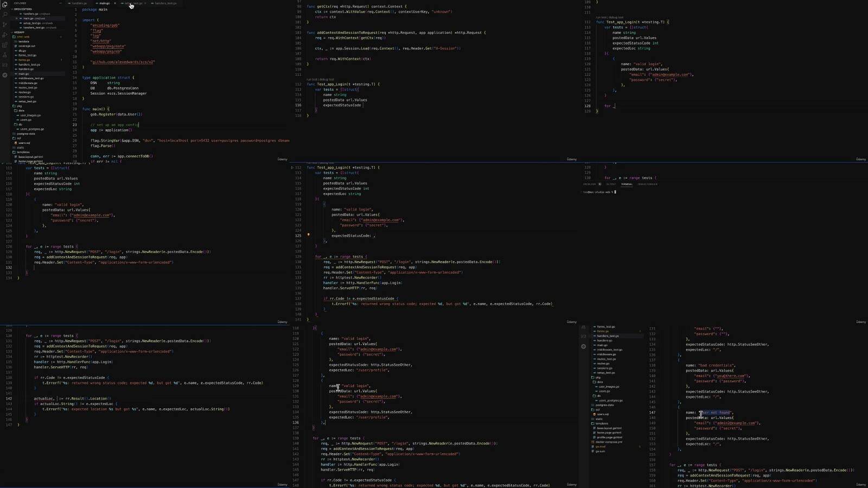Open the DEBUG CONSOLE panel tab

tap(648, 184)
